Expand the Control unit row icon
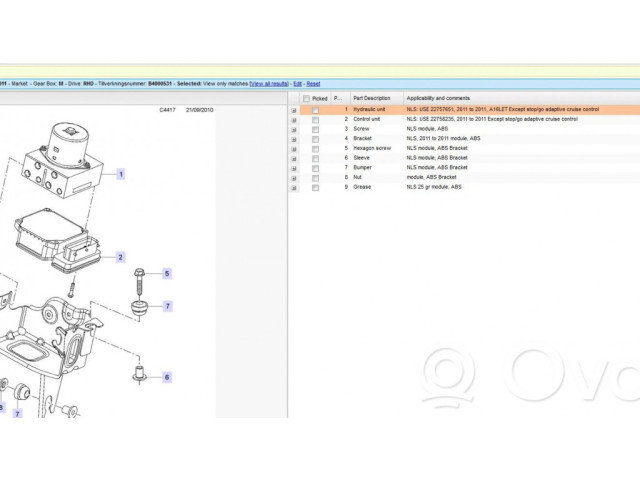 coord(294,119)
